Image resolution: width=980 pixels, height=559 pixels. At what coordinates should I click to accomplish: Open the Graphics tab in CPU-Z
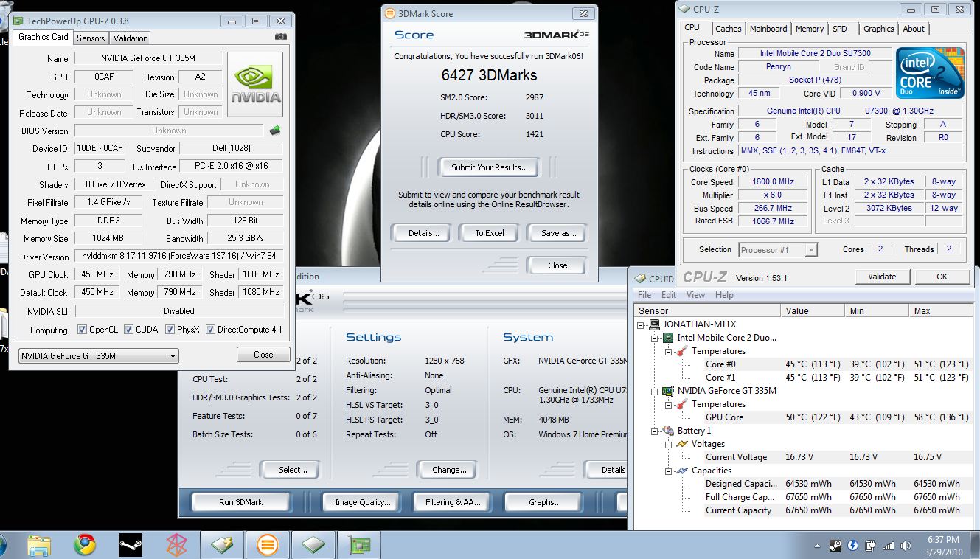[x=878, y=29]
